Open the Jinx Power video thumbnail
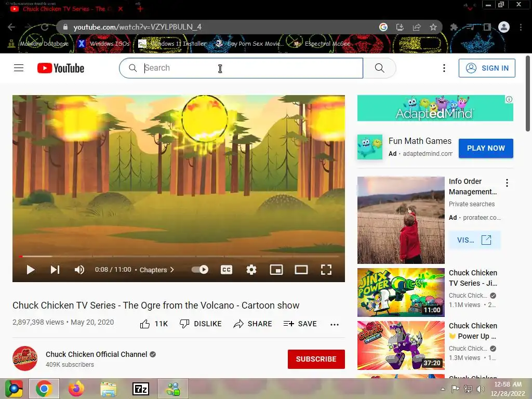Image resolution: width=532 pixels, height=399 pixels. (401, 292)
